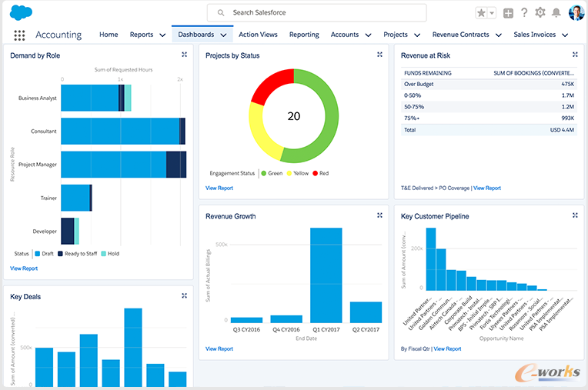The image size is (588, 390).
Task: Open the Help question mark icon
Action: click(x=524, y=13)
